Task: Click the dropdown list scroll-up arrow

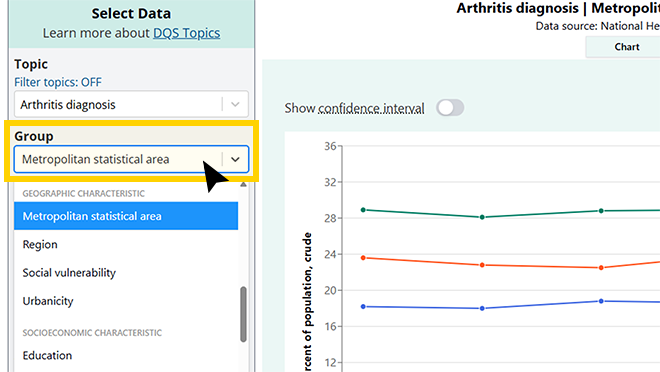Action: click(x=243, y=185)
